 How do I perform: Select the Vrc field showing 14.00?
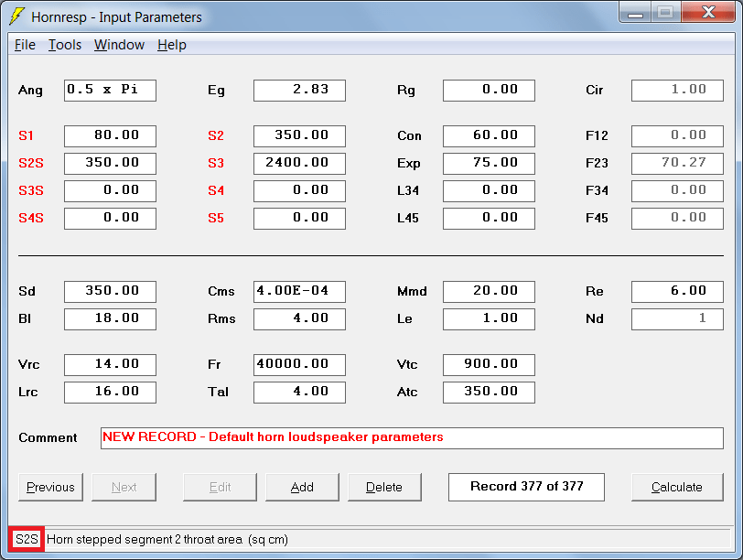[110, 365]
